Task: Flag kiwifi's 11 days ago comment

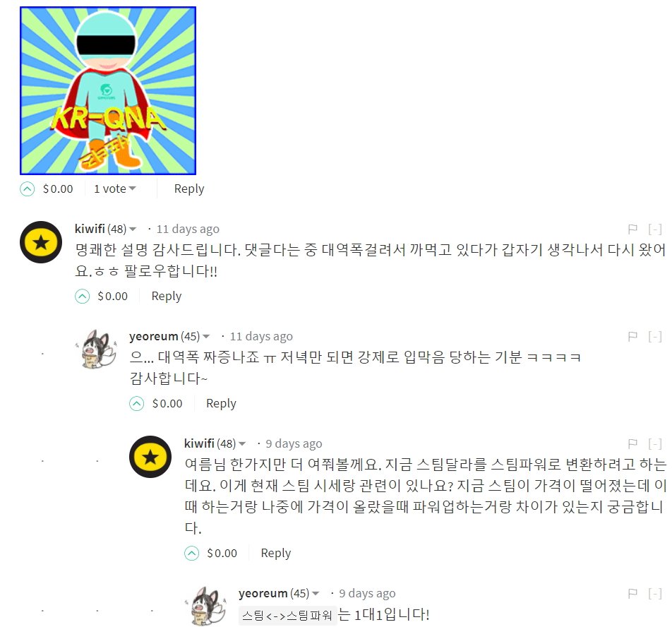Action: click(x=632, y=229)
